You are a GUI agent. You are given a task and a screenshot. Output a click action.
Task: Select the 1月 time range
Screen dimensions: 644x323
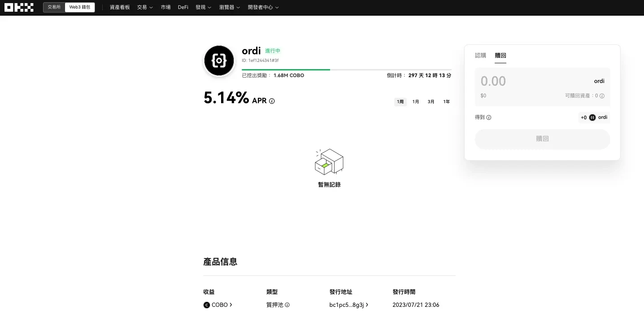tap(416, 102)
